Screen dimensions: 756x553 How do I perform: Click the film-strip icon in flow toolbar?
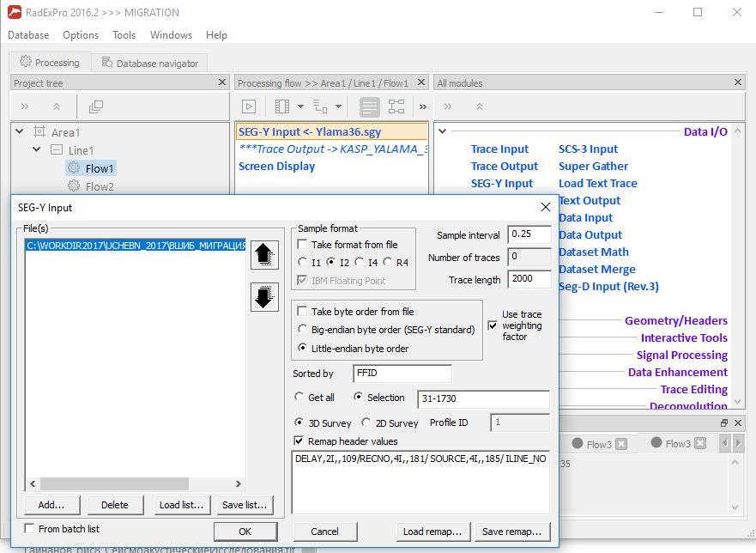(x=282, y=106)
